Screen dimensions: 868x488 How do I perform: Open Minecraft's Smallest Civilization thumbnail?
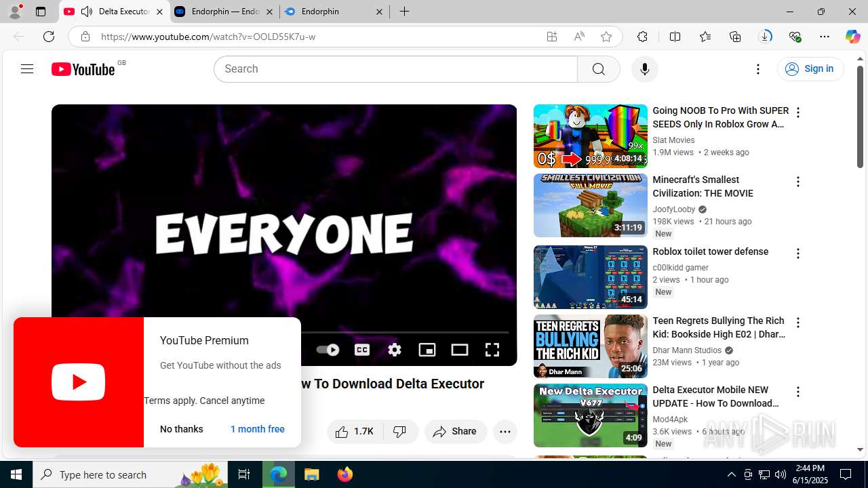click(x=591, y=205)
